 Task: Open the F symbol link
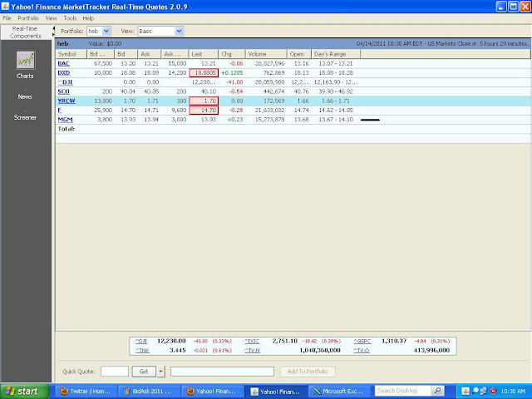point(59,111)
